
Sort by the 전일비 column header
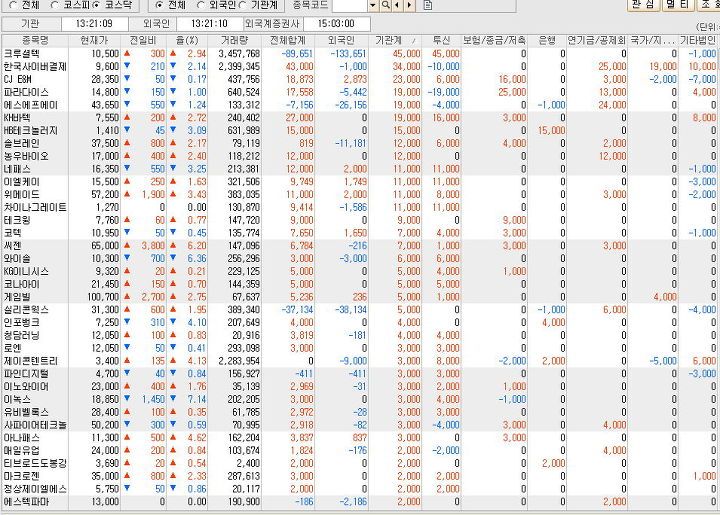point(143,40)
